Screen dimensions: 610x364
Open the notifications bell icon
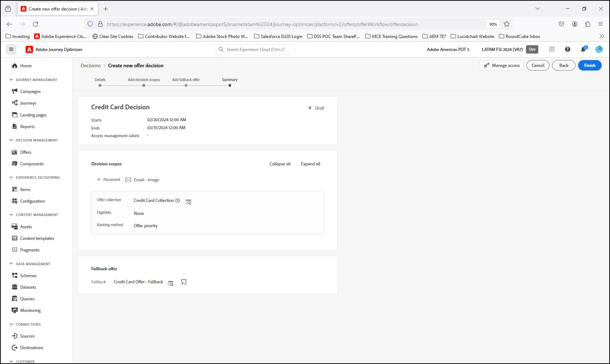(x=583, y=49)
